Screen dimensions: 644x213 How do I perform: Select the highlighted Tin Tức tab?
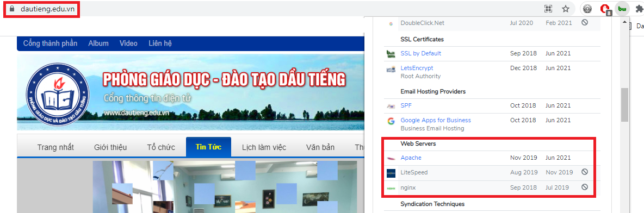tap(209, 147)
